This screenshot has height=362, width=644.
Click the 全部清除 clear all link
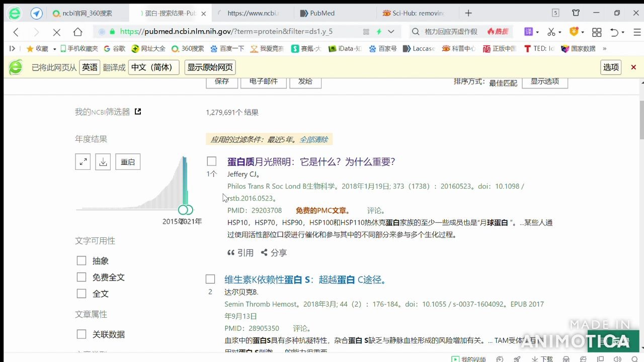313,139
